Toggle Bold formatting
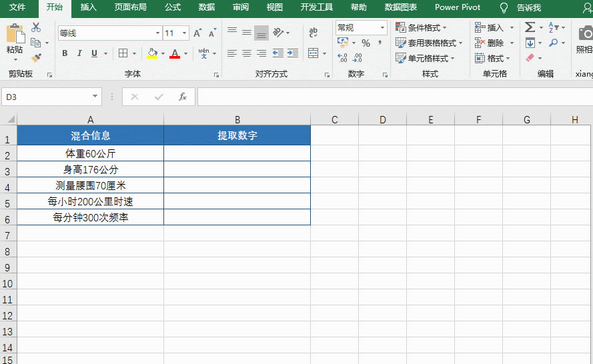593x364 pixels. 65,53
